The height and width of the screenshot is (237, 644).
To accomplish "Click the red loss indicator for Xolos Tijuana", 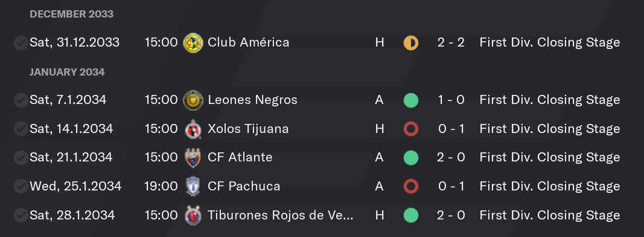I will (410, 129).
